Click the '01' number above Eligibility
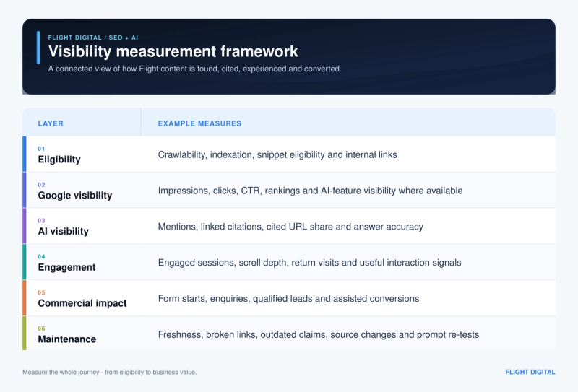 [41, 149]
